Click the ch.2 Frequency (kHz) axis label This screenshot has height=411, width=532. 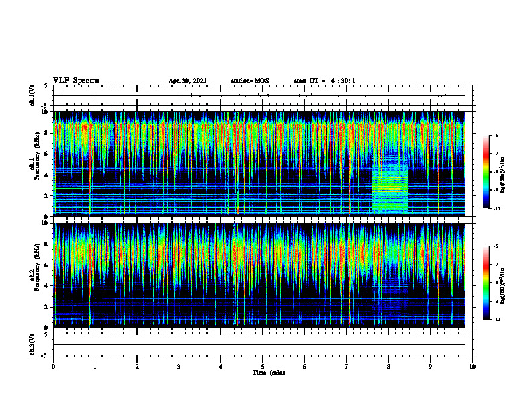coord(34,268)
